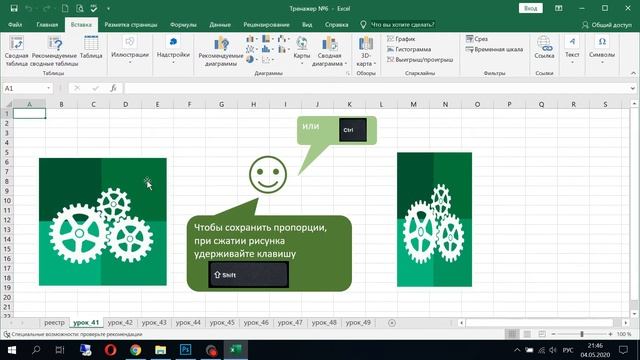Expand the formula bar
Image resolution: width=640 pixels, height=360 pixels.
[633, 88]
